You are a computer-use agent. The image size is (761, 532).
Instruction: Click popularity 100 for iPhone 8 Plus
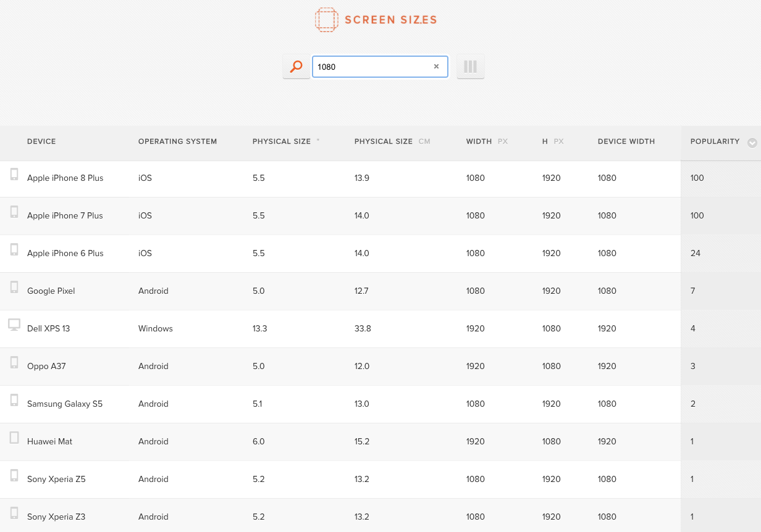click(697, 178)
